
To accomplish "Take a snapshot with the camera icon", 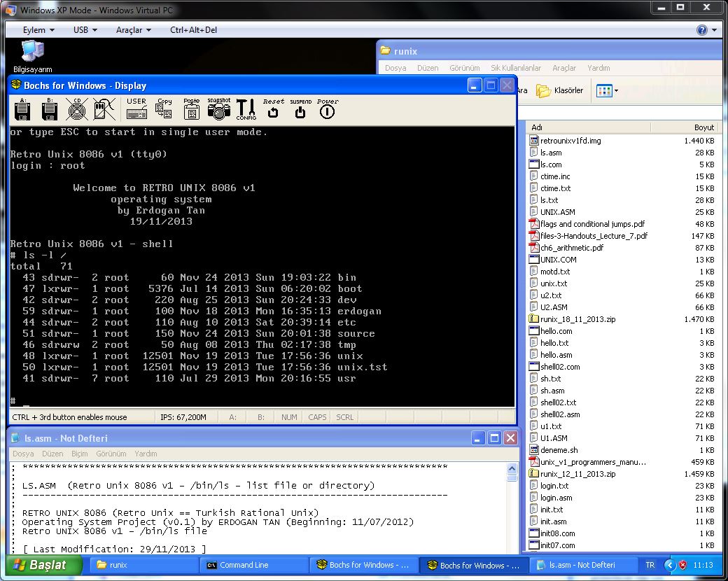I will point(218,108).
